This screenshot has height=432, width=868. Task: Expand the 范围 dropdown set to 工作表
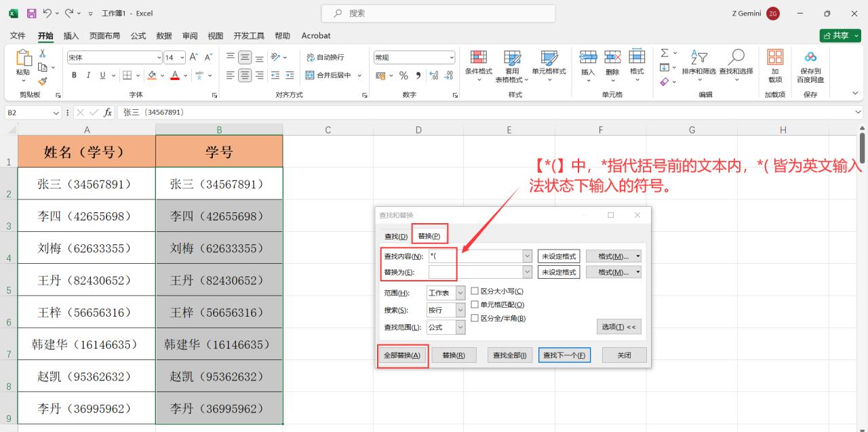[460, 293]
